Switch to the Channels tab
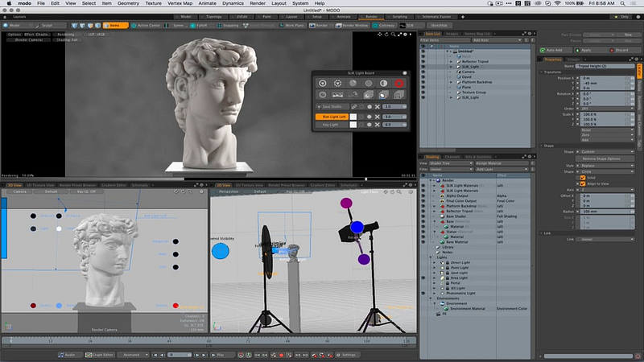 (452, 157)
